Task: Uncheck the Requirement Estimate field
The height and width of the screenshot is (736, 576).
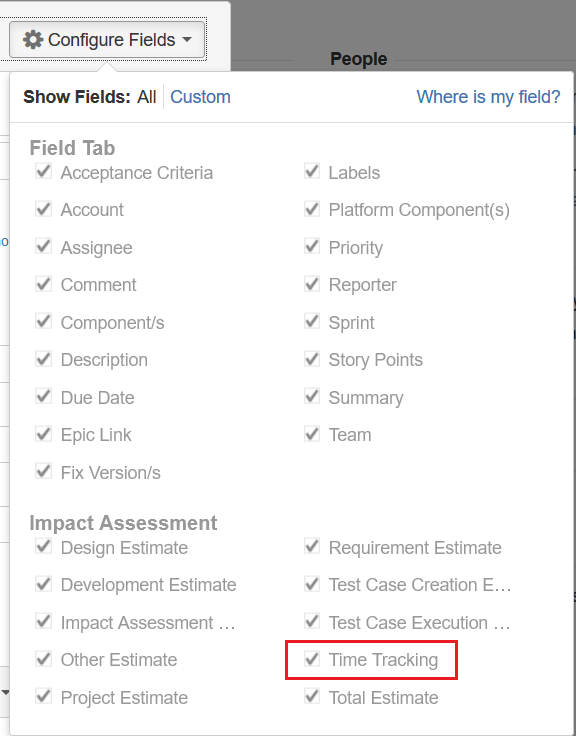Action: [x=312, y=546]
